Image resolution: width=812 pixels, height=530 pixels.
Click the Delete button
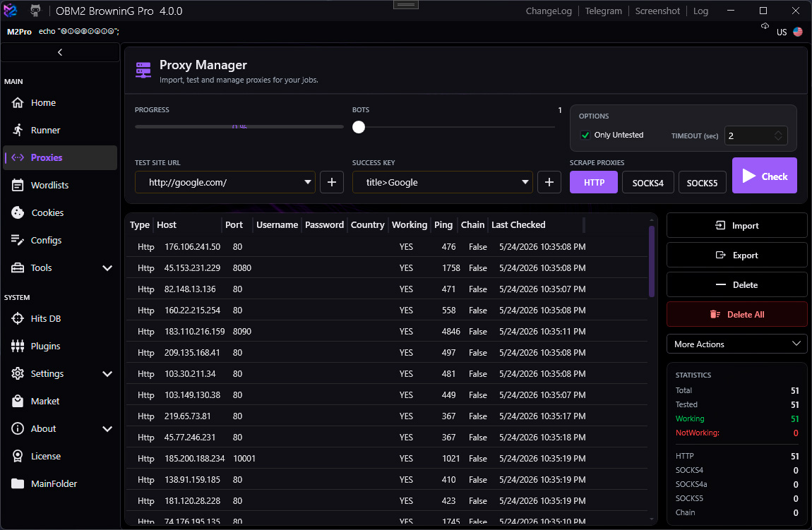[736, 284]
